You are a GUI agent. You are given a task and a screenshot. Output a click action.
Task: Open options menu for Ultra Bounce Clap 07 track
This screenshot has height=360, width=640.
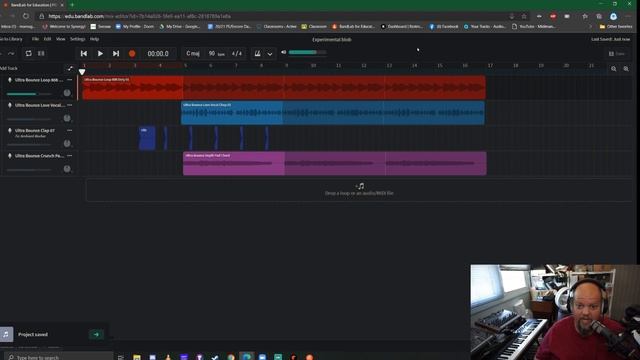point(69,131)
